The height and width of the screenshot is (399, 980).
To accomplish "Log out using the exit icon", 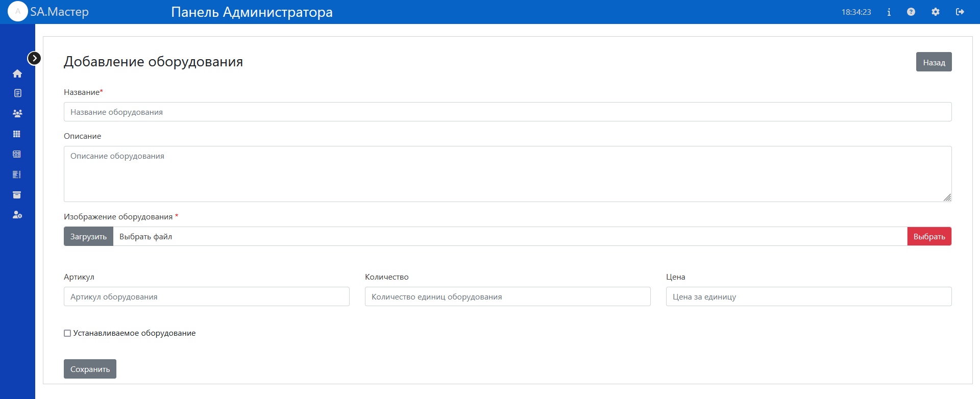I will 960,12.
